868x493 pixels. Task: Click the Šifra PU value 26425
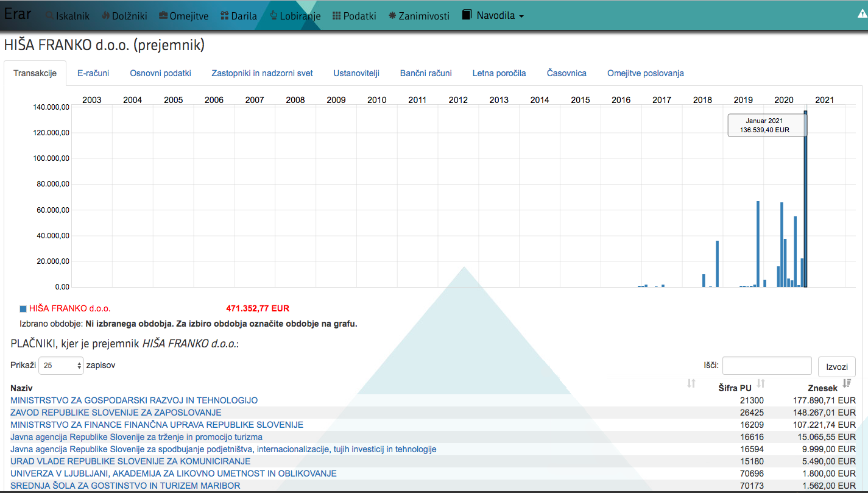click(752, 413)
